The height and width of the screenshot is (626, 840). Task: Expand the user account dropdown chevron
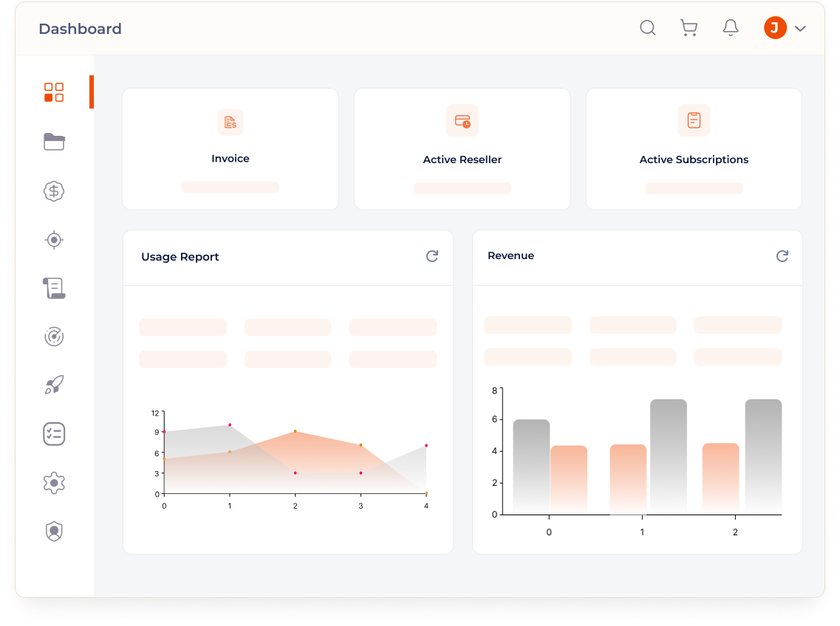[800, 29]
